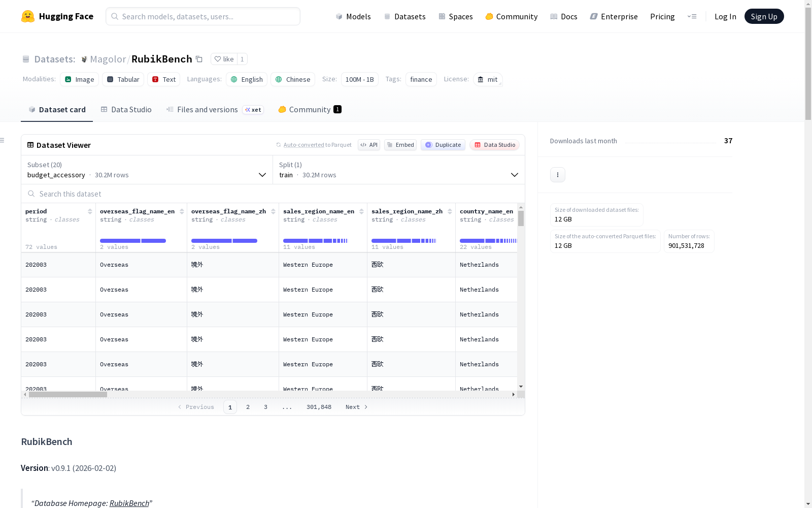This screenshot has width=812, height=508.
Task: Click the table horizontal scrollbar thumb
Action: pos(68,394)
